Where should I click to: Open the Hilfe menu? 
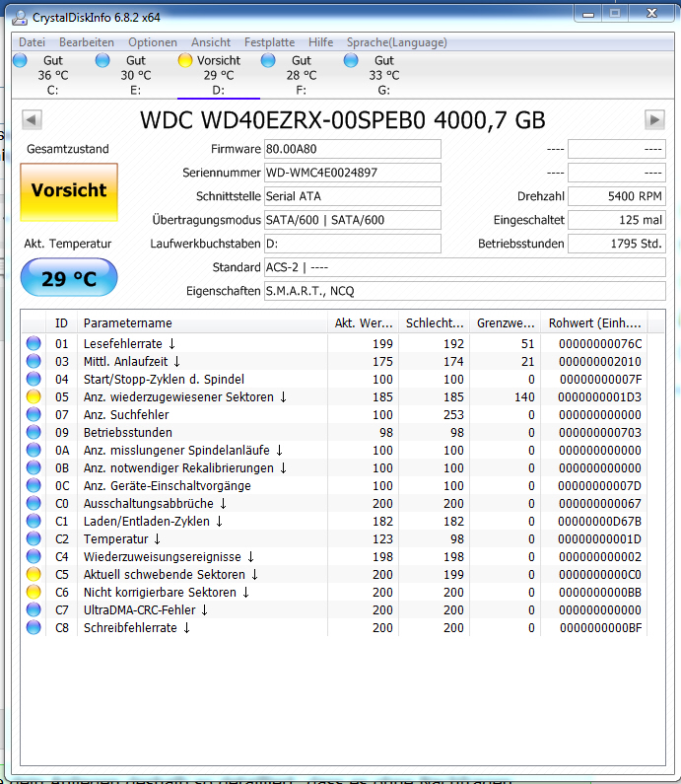point(320,42)
